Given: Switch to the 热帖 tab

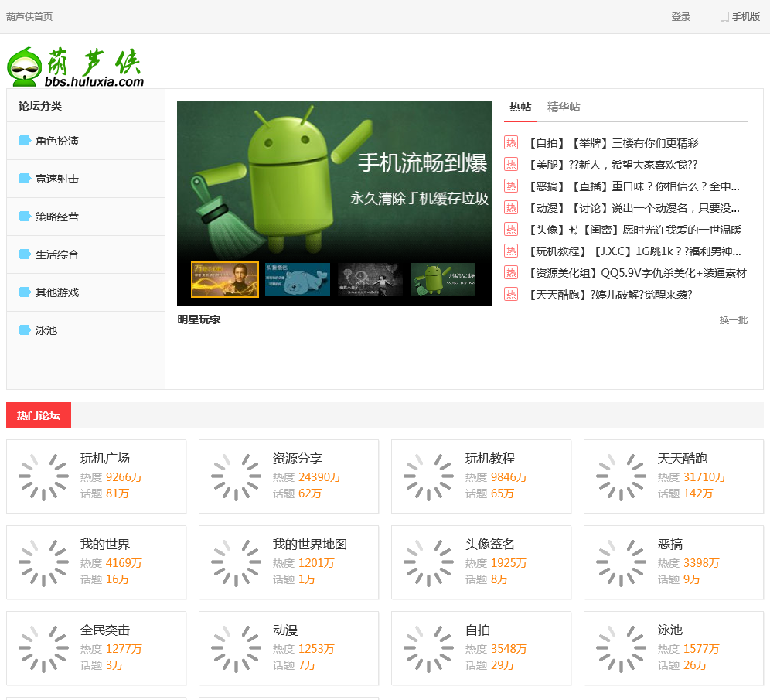Looking at the screenshot, I should pos(520,107).
